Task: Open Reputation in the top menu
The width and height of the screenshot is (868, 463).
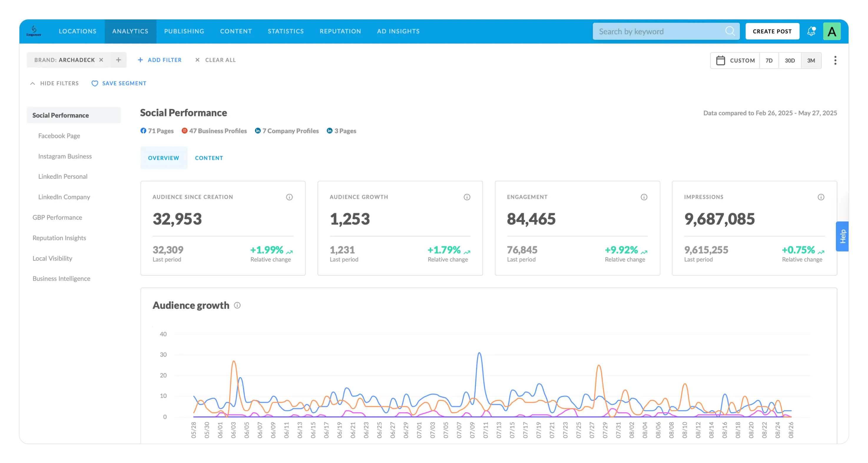Action: [x=340, y=31]
